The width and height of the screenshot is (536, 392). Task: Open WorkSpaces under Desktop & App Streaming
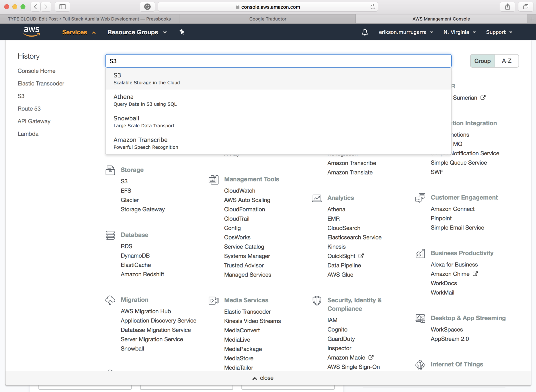pyautogui.click(x=447, y=329)
